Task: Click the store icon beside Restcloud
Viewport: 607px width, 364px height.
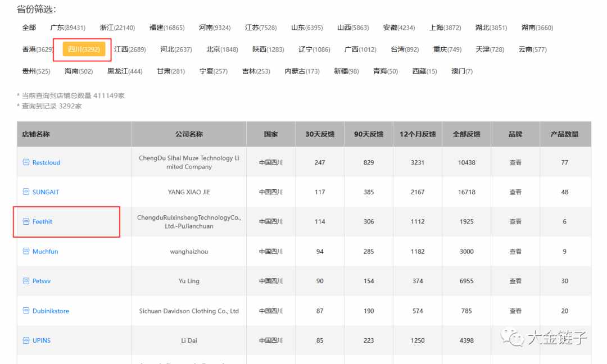Action: pyautogui.click(x=26, y=162)
